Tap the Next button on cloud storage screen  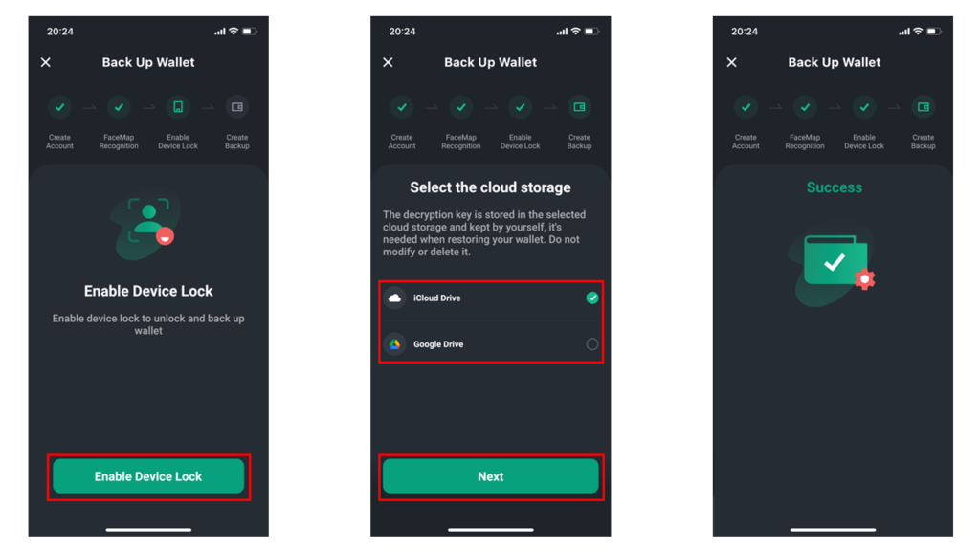coord(491,476)
